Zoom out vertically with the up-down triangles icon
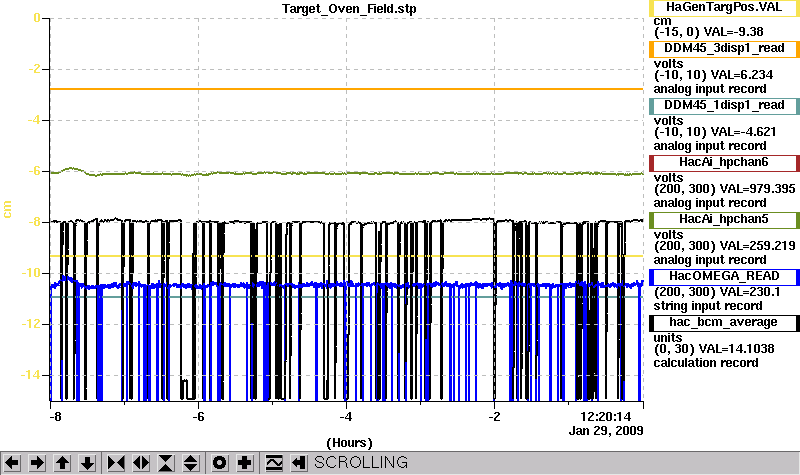Image resolution: width=800 pixels, height=475 pixels. click(191, 463)
